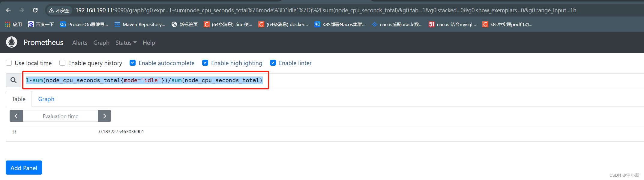Screen dimensions: 644x180
Task: Go back with the browser back arrow
Action: pos(8,10)
